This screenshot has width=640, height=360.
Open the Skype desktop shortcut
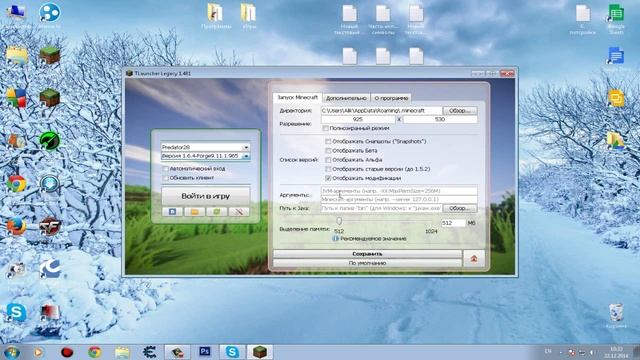click(17, 313)
